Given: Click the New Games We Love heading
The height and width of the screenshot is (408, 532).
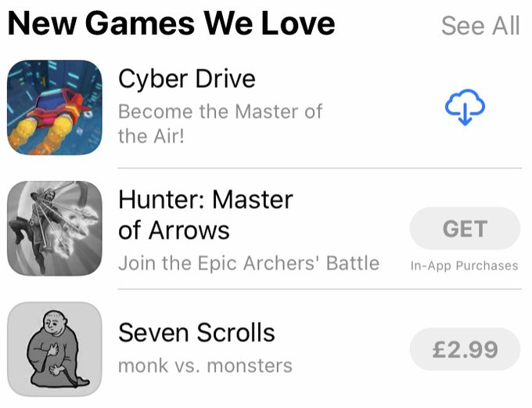Looking at the screenshot, I should click(171, 23).
